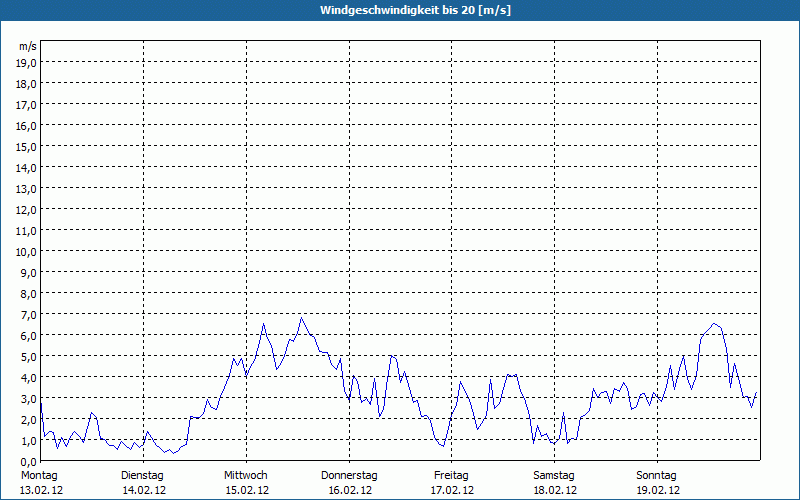Viewport: 800px width, 500px height.
Task: Click the '16,0' y-axis label
Action: tap(27, 126)
